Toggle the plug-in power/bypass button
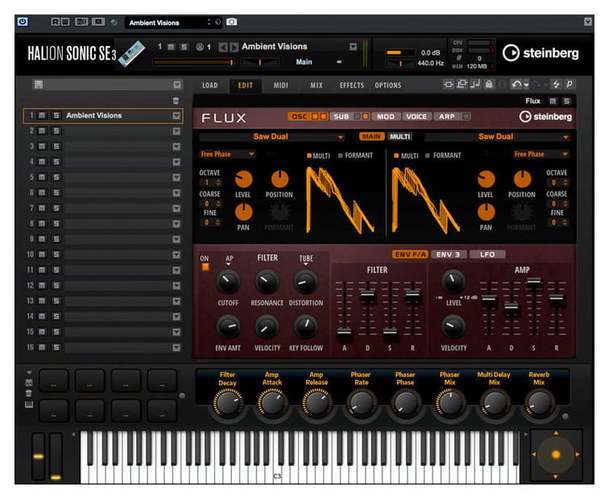This screenshot has height=499, width=609. pos(23,22)
